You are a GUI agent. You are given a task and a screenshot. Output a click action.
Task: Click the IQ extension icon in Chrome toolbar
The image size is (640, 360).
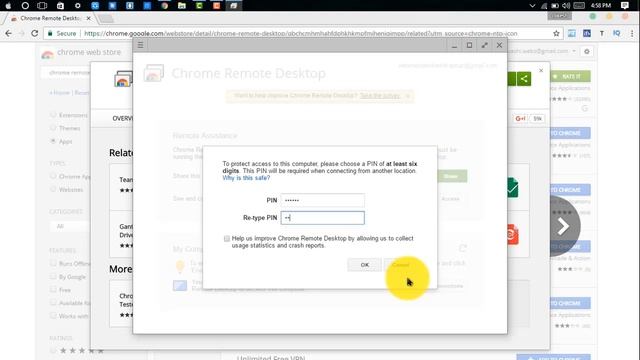(617, 33)
